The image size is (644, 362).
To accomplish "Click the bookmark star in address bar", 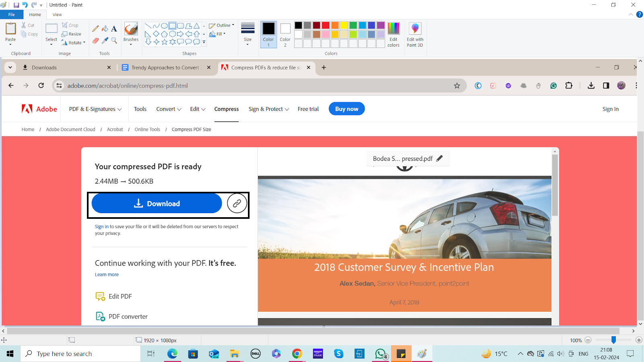I will (x=457, y=86).
